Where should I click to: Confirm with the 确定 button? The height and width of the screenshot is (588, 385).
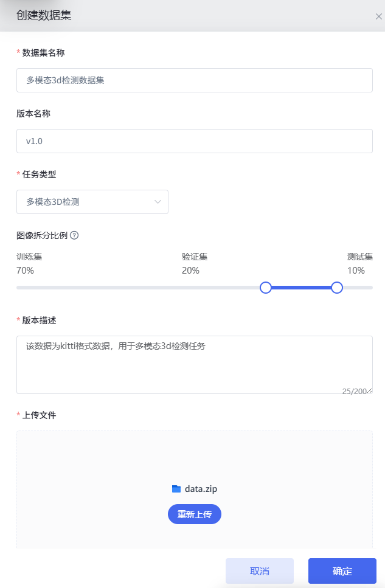[x=342, y=571]
